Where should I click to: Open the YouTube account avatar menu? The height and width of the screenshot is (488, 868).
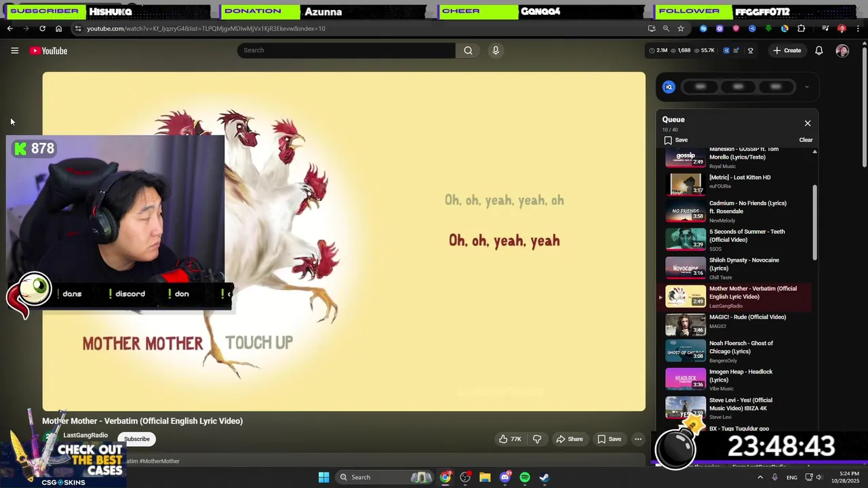[842, 51]
